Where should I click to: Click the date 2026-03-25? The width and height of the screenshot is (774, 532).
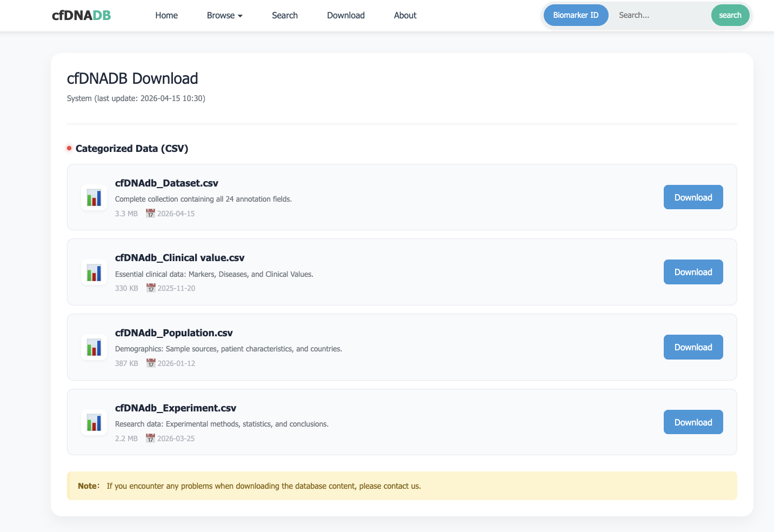pos(176,438)
